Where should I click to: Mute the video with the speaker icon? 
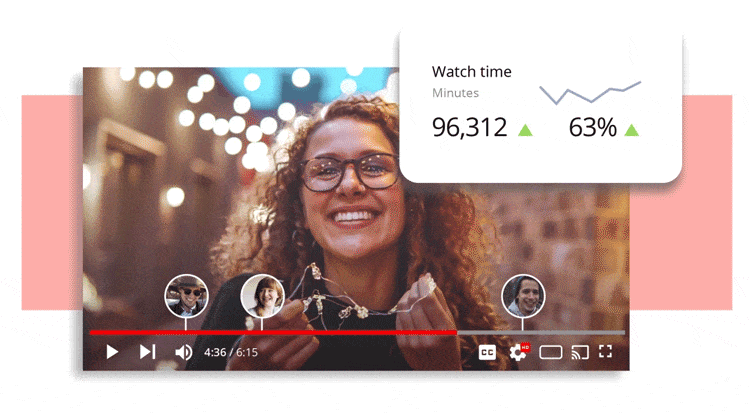[184, 352]
